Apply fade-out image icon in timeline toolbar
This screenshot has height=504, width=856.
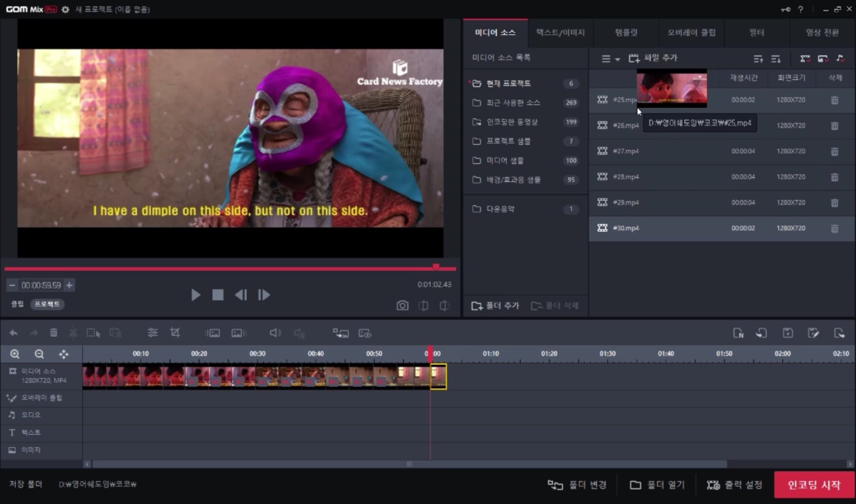pyautogui.click(x=239, y=333)
